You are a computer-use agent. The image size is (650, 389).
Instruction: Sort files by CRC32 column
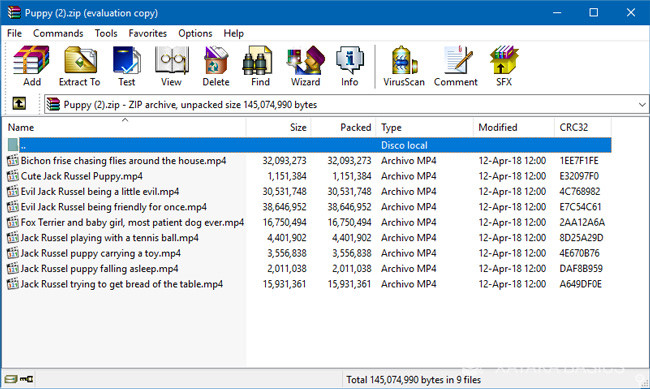(582, 127)
